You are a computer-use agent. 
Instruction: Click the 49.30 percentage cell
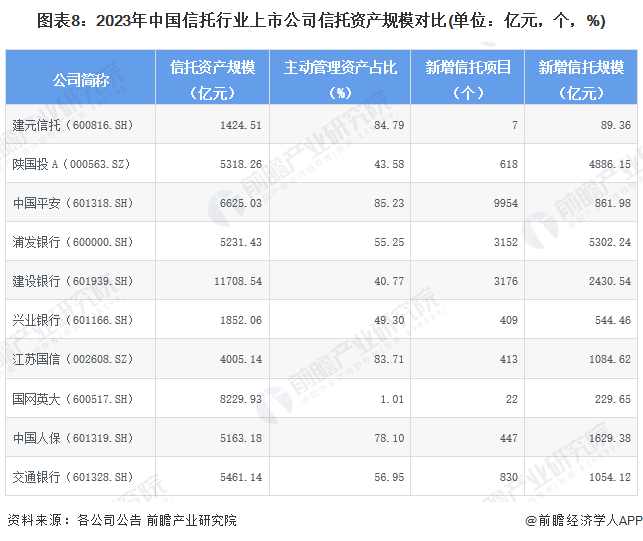coord(389,320)
